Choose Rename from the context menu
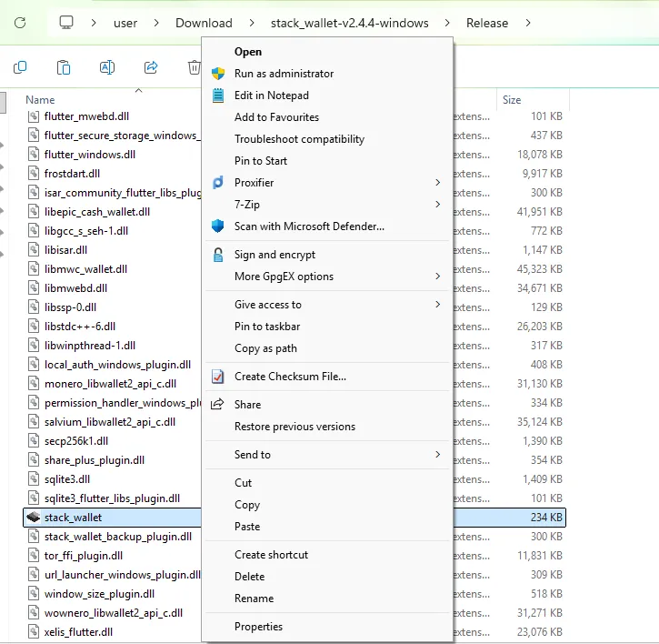The width and height of the screenshot is (659, 644). (327, 599)
